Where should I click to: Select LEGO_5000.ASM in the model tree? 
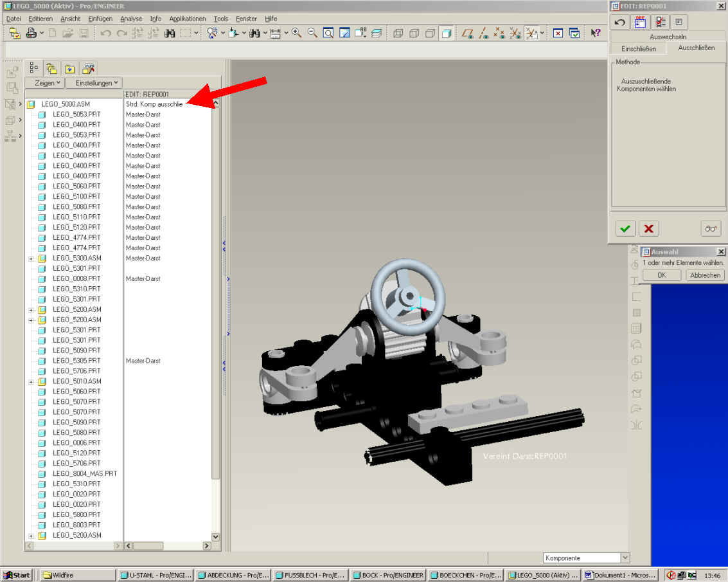[66, 104]
